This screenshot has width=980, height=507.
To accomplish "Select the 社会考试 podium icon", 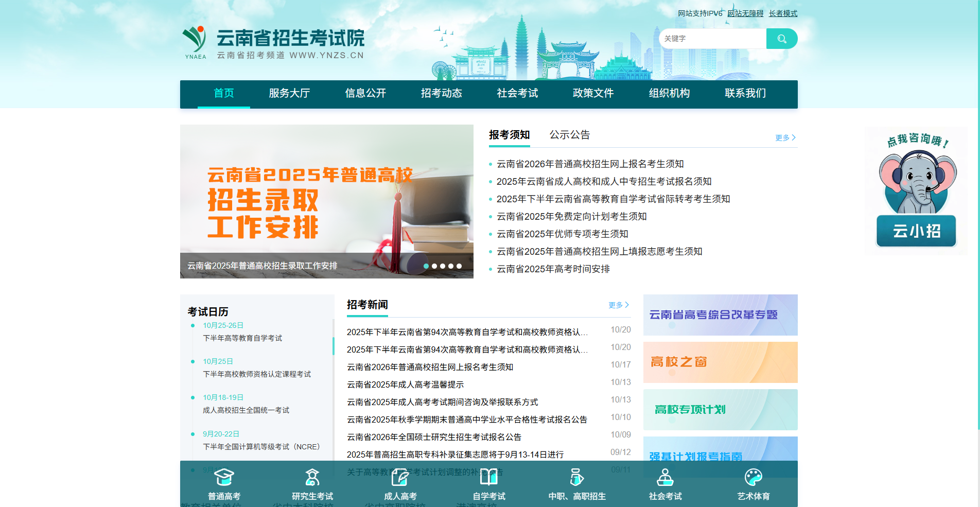I will point(664,478).
